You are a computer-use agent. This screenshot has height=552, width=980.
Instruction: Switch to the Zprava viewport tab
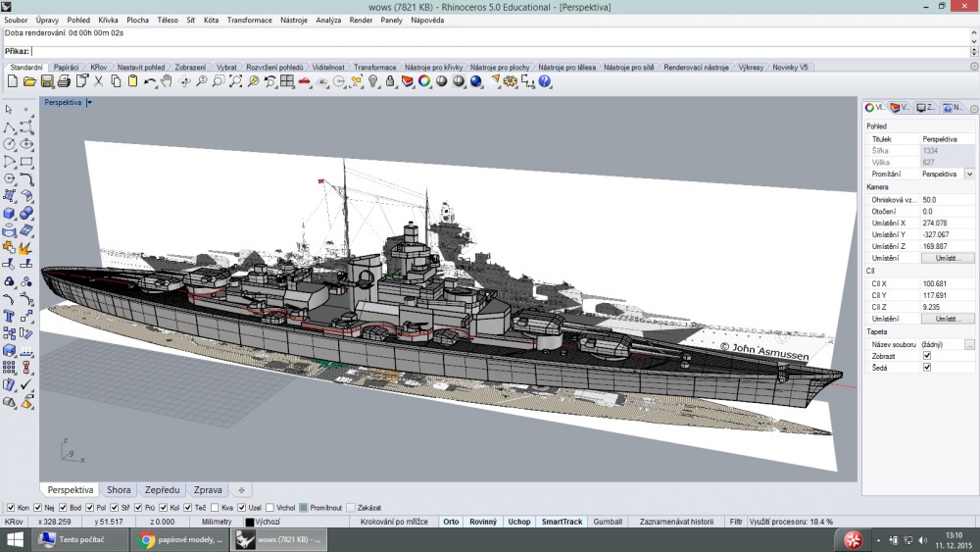coord(208,490)
